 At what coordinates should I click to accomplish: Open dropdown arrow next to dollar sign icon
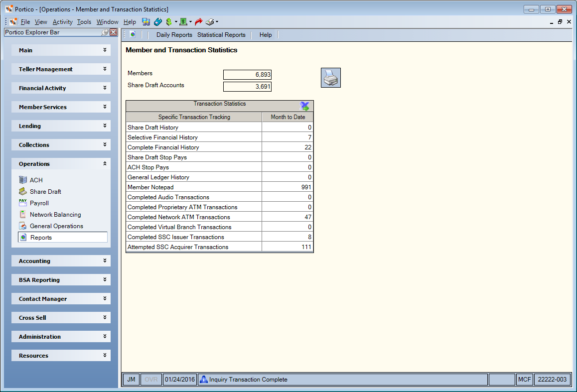click(x=176, y=22)
